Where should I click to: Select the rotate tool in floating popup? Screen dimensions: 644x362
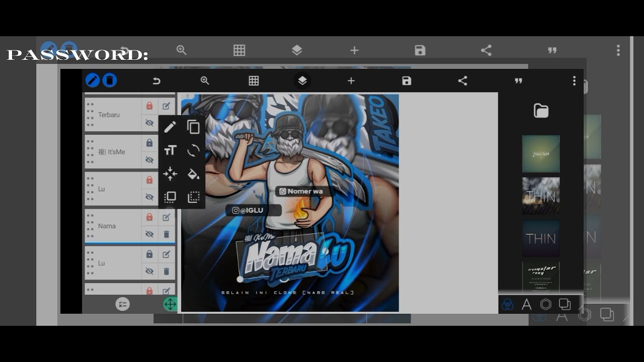click(x=193, y=150)
